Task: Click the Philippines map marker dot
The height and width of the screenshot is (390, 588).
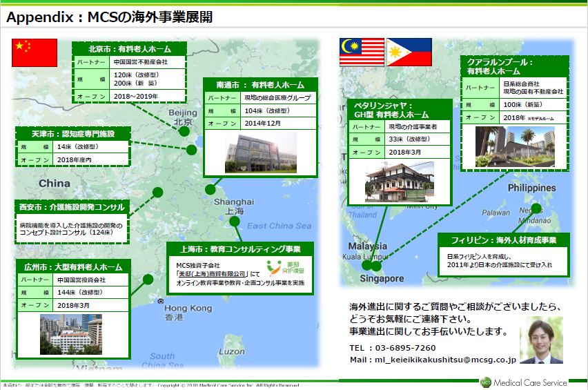Action: 537,208
